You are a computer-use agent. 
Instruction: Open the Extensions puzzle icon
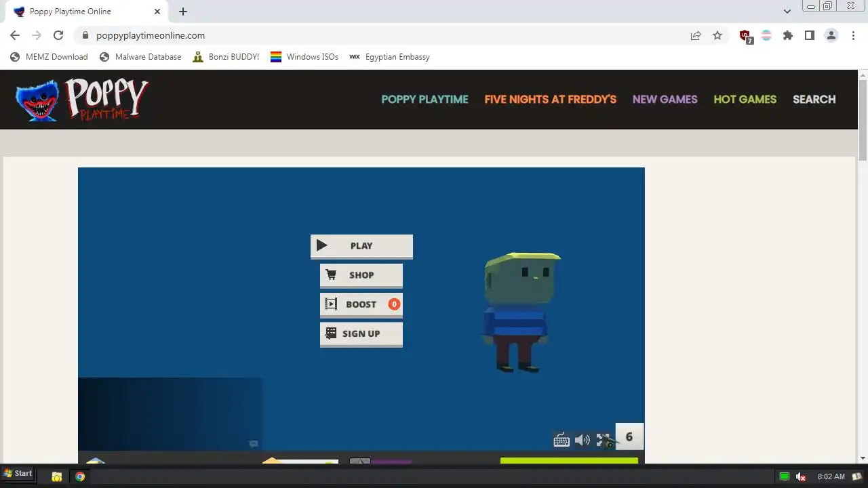click(x=787, y=35)
